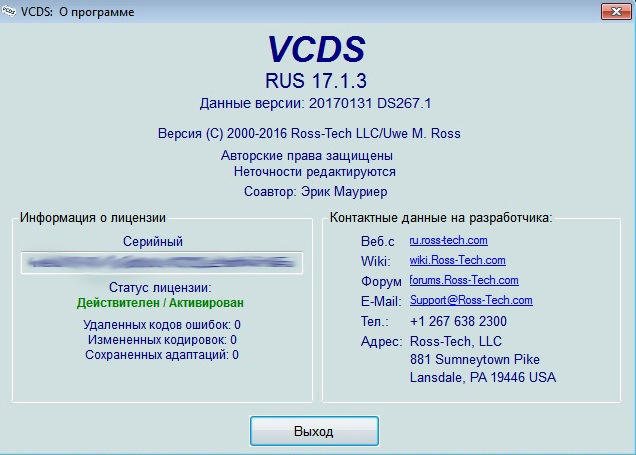Viewport: 636px width, 455px height.
Task: Click 'Удаленных кодов ошибок: 0' line
Action: click(162, 325)
